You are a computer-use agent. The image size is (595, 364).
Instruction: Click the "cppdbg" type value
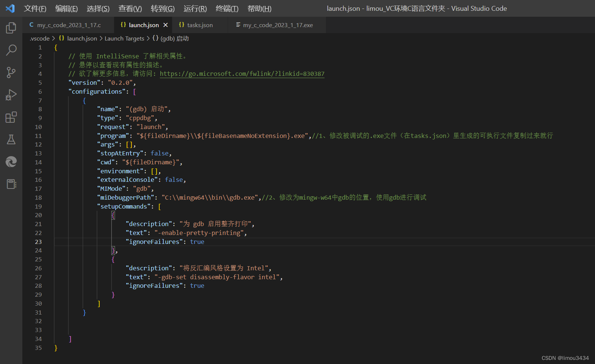coord(140,118)
